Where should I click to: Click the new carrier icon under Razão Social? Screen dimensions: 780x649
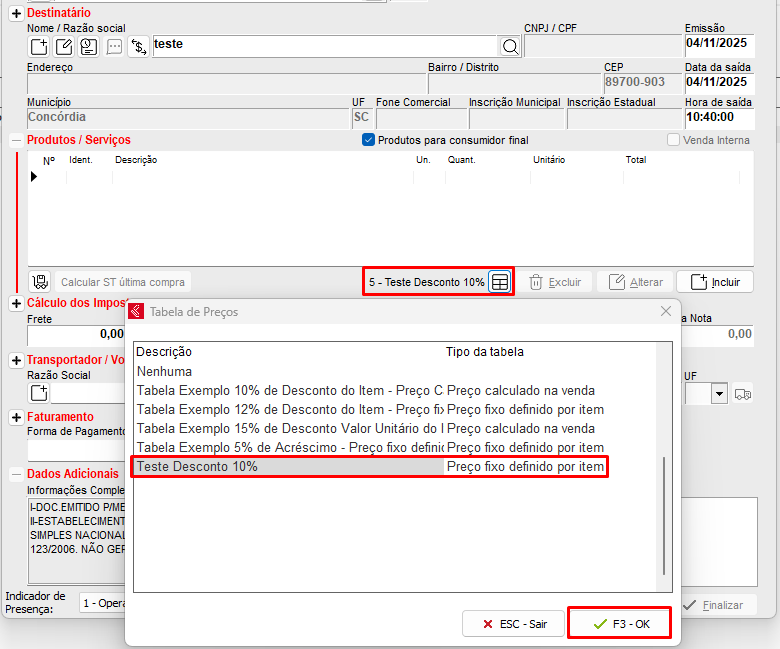[39, 393]
